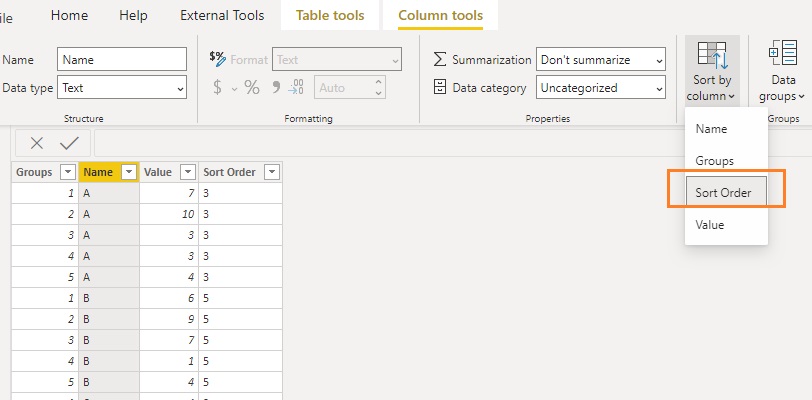Screen dimensions: 812x400
Task: Click the Summarization sigma icon
Action: [x=439, y=59]
